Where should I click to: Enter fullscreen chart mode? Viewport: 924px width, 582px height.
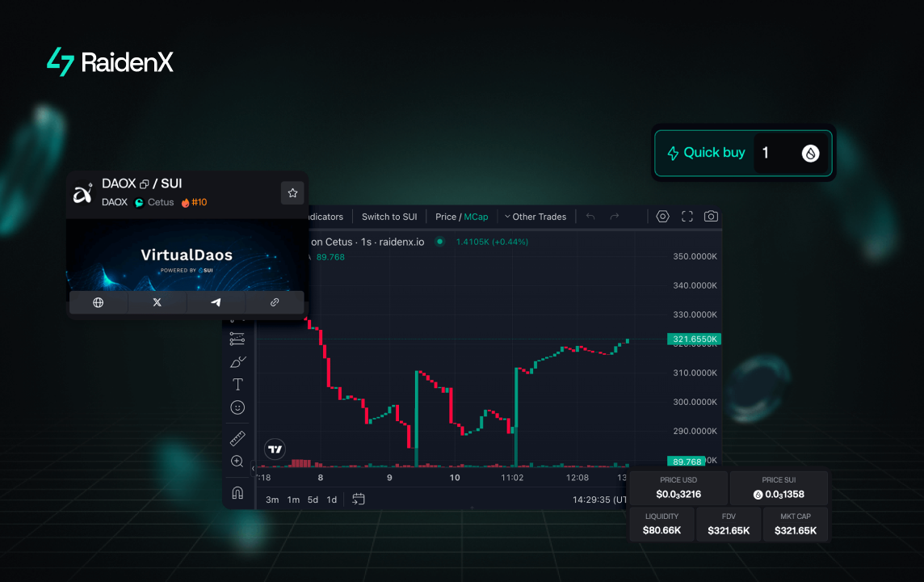687,217
